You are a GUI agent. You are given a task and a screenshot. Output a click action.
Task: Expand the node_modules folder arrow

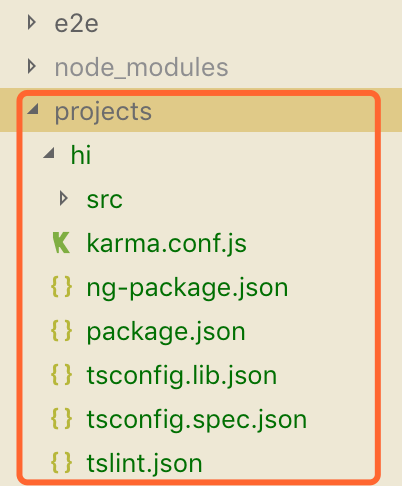coord(32,67)
